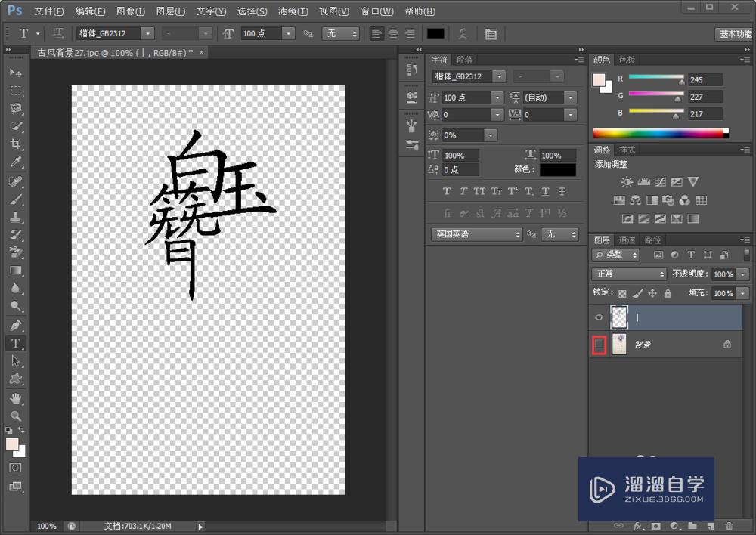Toggle Quick Mask mode icon
Image resolution: width=756 pixels, height=535 pixels.
15,468
